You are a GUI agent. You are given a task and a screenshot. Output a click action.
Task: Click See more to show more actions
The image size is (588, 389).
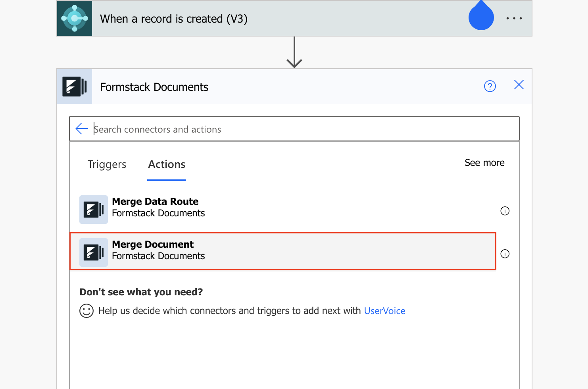coord(484,163)
